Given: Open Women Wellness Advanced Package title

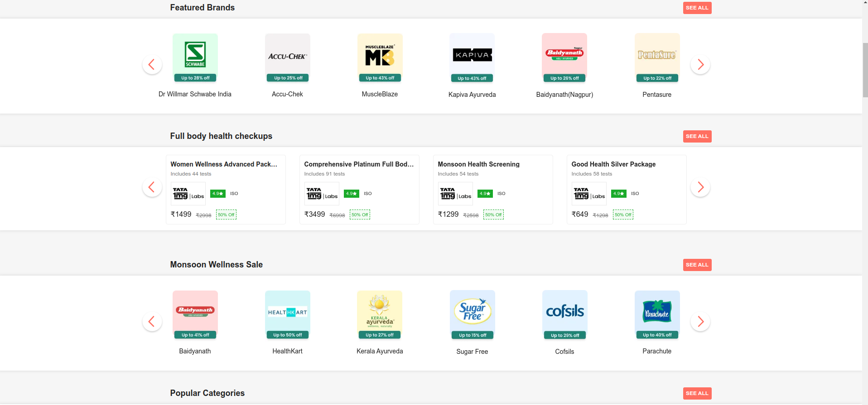Looking at the screenshot, I should point(224,164).
